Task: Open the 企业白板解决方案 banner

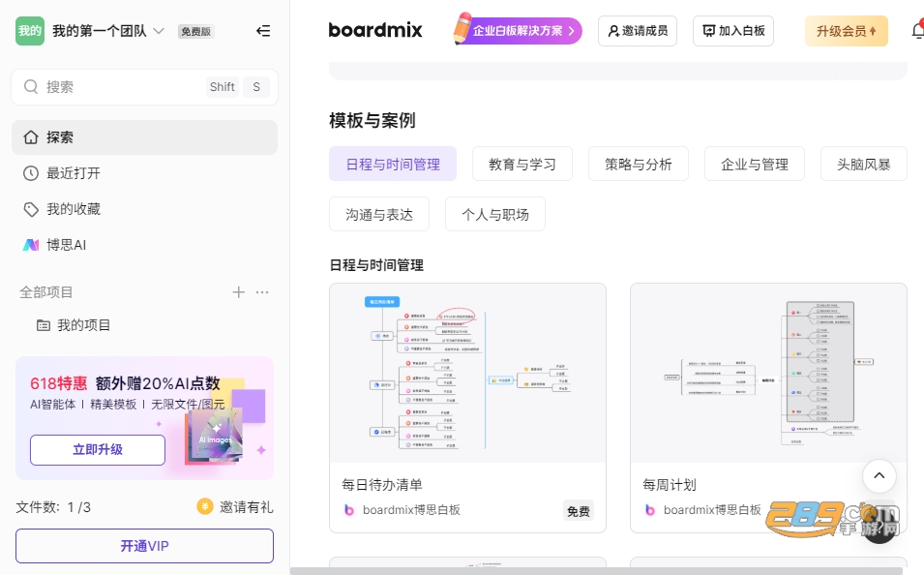Action: point(518,31)
